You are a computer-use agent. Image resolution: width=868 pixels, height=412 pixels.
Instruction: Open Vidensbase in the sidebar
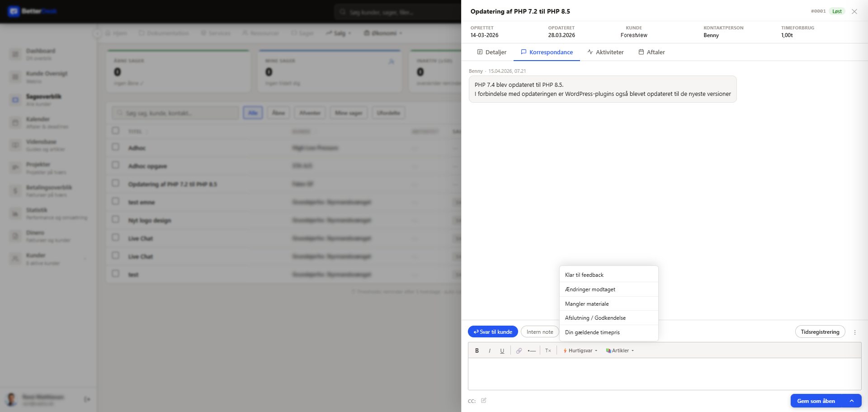48,145
